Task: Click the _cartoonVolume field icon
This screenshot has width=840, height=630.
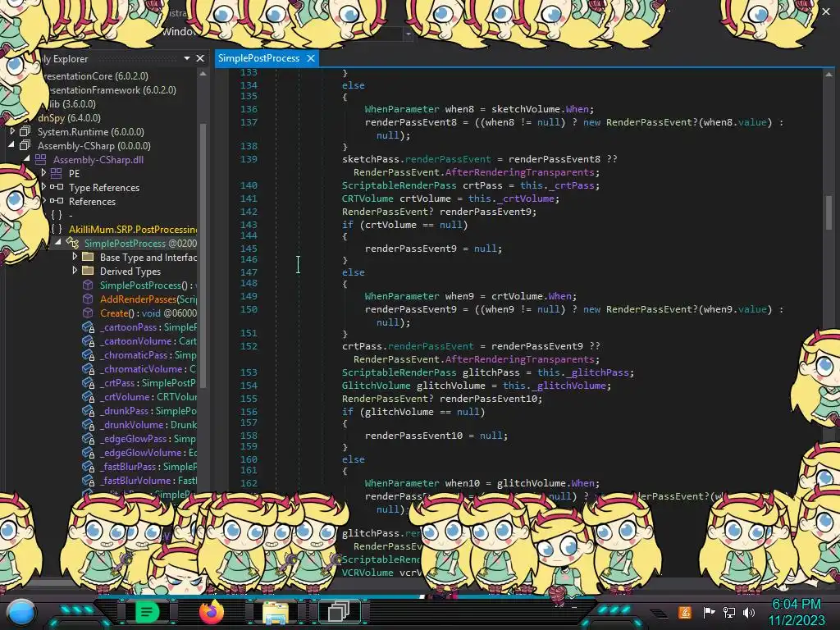Action: coord(88,341)
